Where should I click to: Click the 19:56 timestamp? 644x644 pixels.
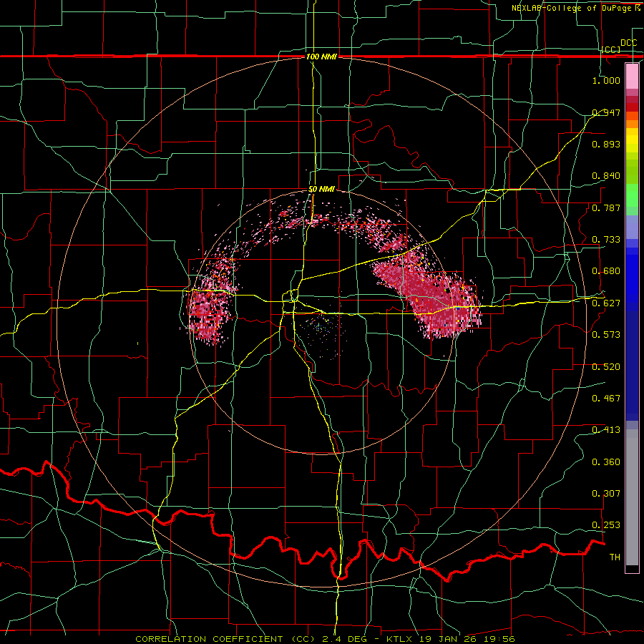pos(501,639)
